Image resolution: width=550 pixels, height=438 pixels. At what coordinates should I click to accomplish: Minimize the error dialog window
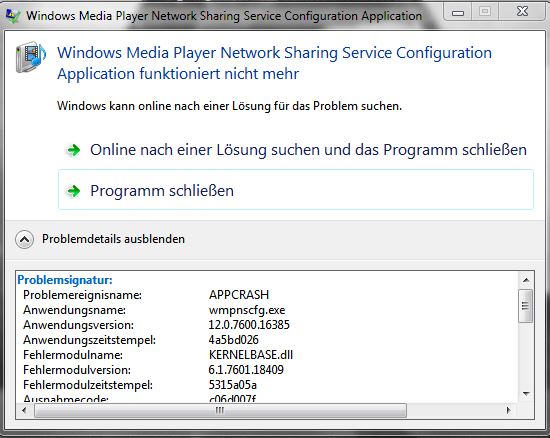click(x=458, y=12)
